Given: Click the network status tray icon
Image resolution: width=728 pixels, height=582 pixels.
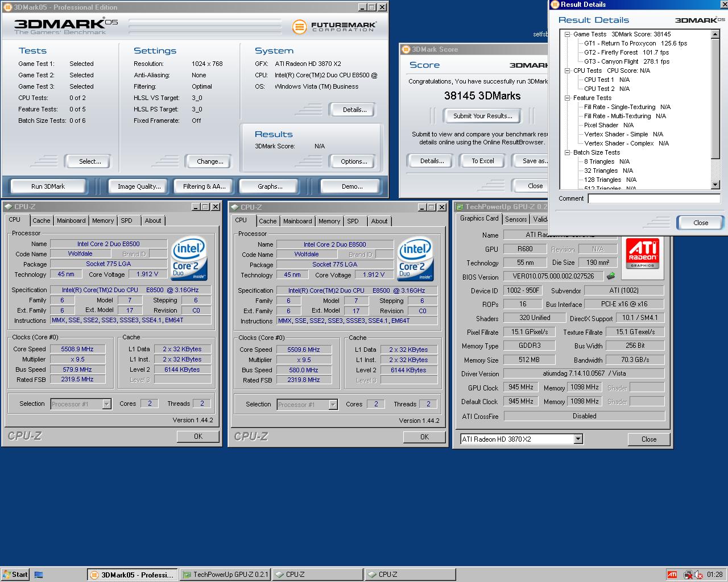Looking at the screenshot, I should 688,575.
